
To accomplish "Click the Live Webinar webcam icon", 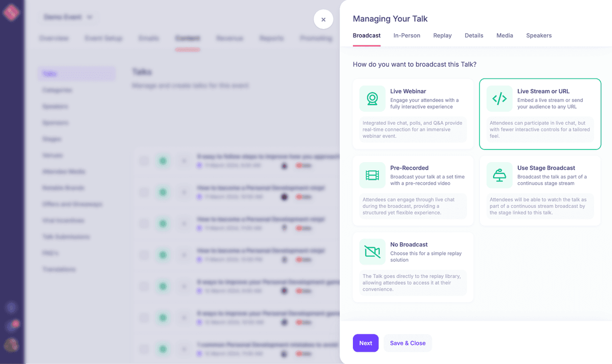I will click(x=372, y=98).
